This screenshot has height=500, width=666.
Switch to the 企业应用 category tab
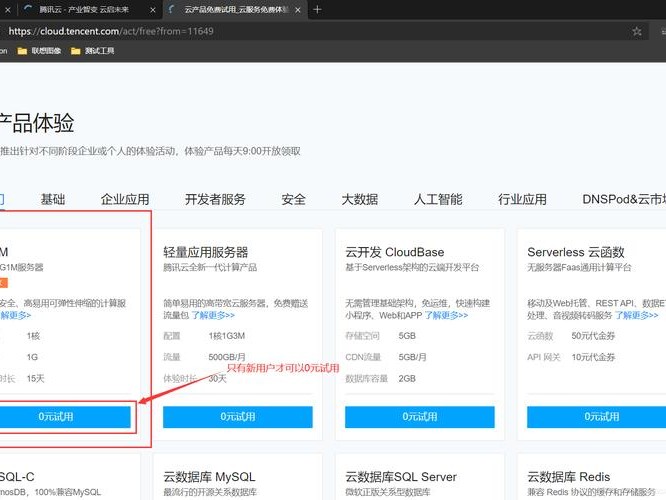[x=125, y=199]
